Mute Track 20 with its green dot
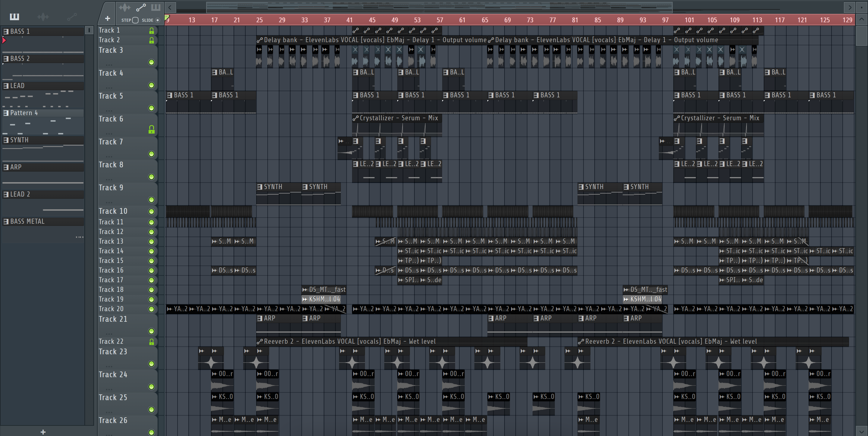The height and width of the screenshot is (436, 868). pyautogui.click(x=152, y=309)
